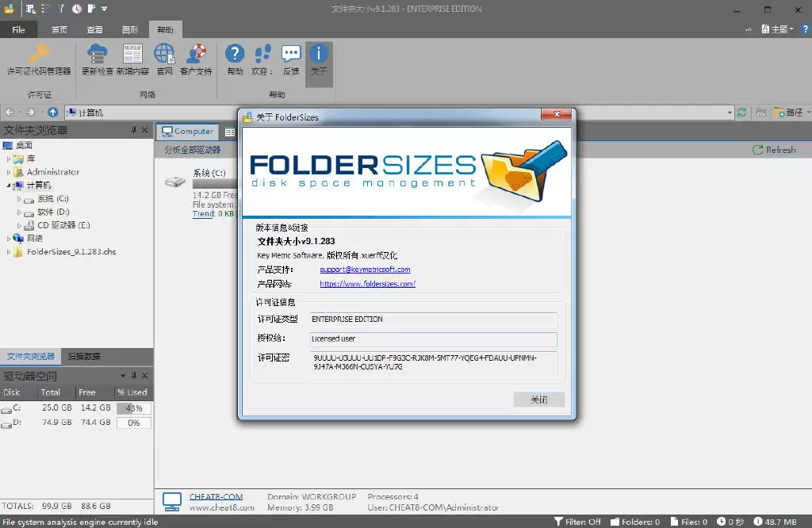Screen dimensions: 812x528
Task: Select the 文件夹浏览器 bottom tab
Action: coord(31,356)
